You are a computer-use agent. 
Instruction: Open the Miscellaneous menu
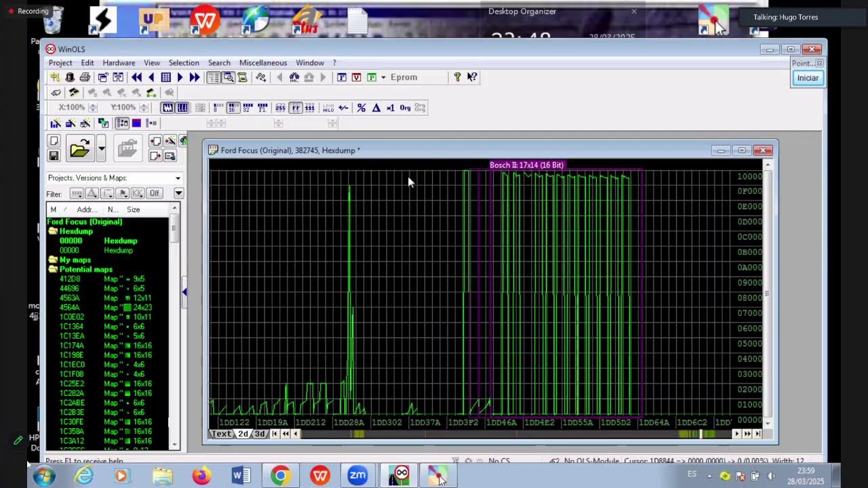[263, 63]
